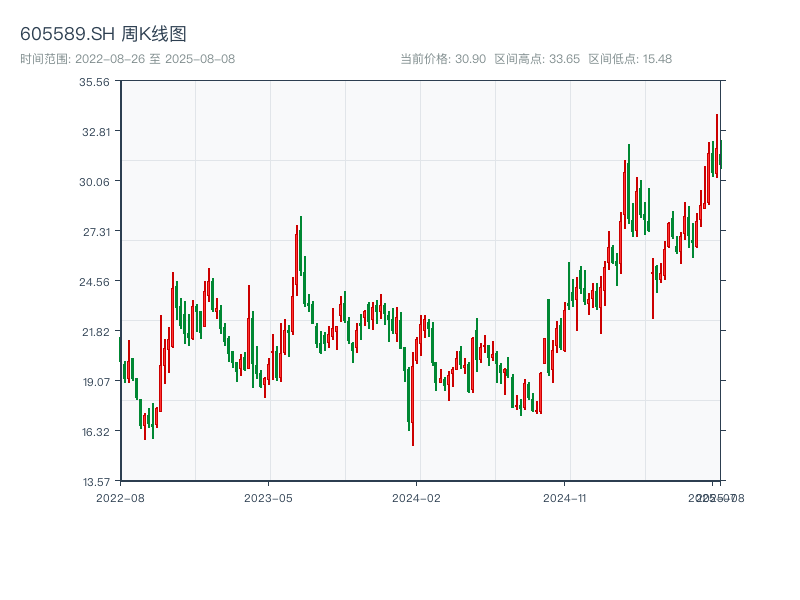Click the chart title 605589.SH 周K线图

103,34
